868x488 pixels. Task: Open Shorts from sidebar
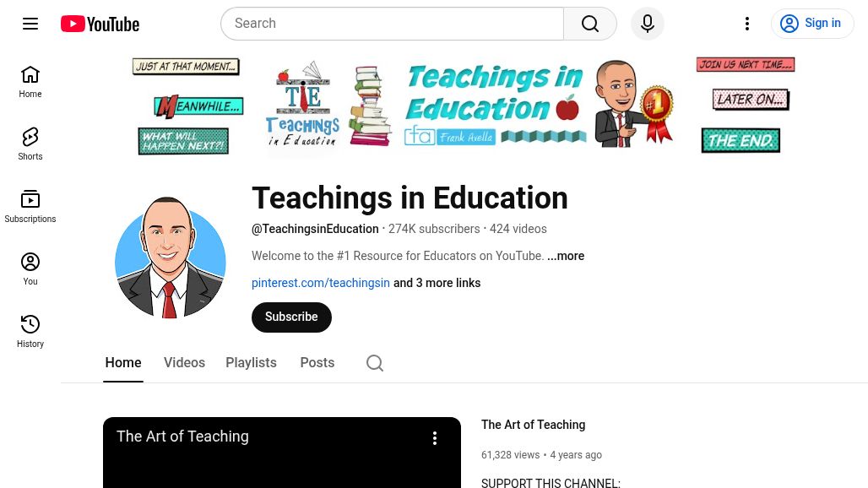click(30, 144)
